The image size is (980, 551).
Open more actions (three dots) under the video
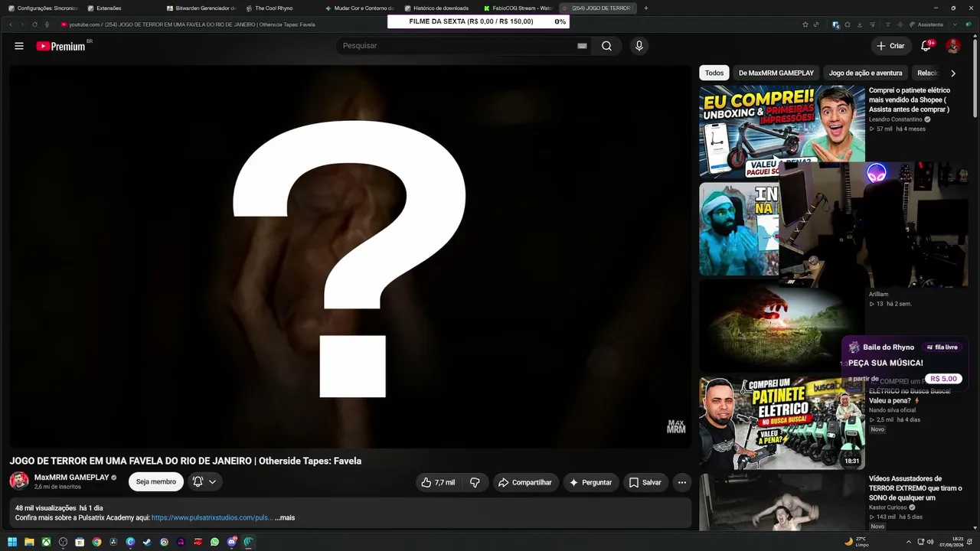click(x=682, y=482)
